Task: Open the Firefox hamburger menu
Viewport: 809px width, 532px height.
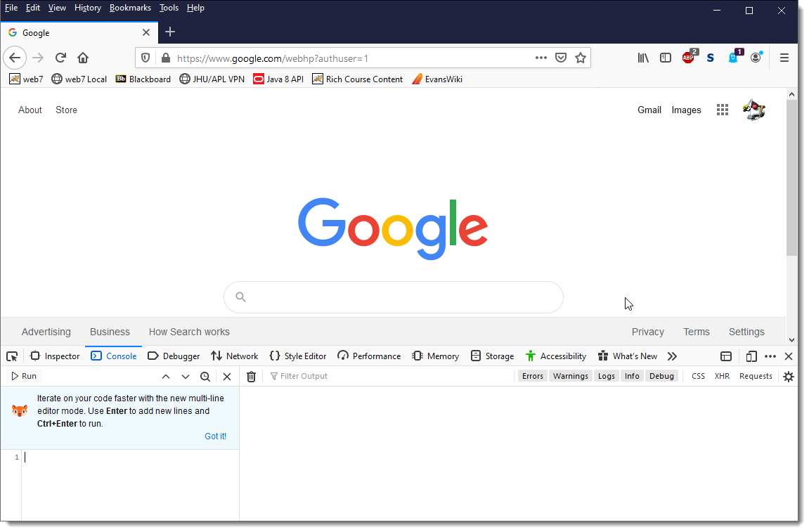Action: (784, 58)
